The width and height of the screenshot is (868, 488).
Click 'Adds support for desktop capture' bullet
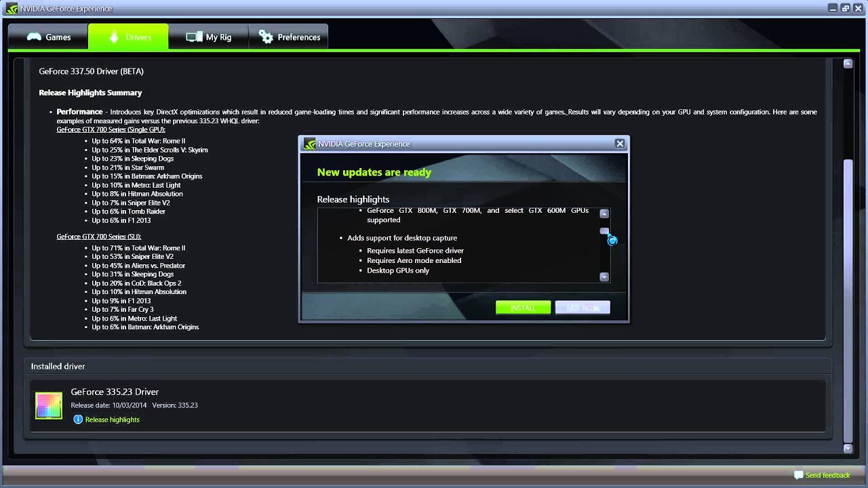point(402,238)
